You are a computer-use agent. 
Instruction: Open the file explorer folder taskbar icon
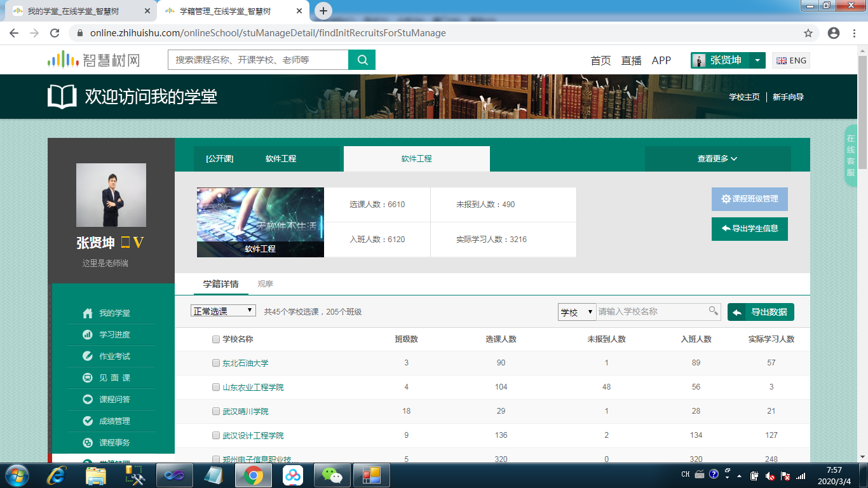pos(97,475)
